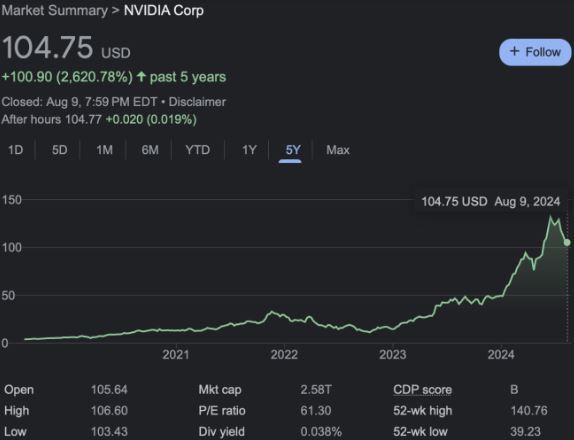Click the NVIDIA Corp title
Viewport: 574px width, 440px height.
(x=164, y=10)
